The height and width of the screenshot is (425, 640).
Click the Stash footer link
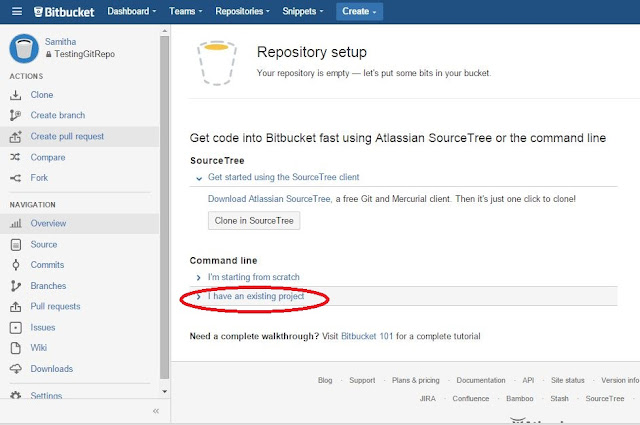click(x=559, y=398)
